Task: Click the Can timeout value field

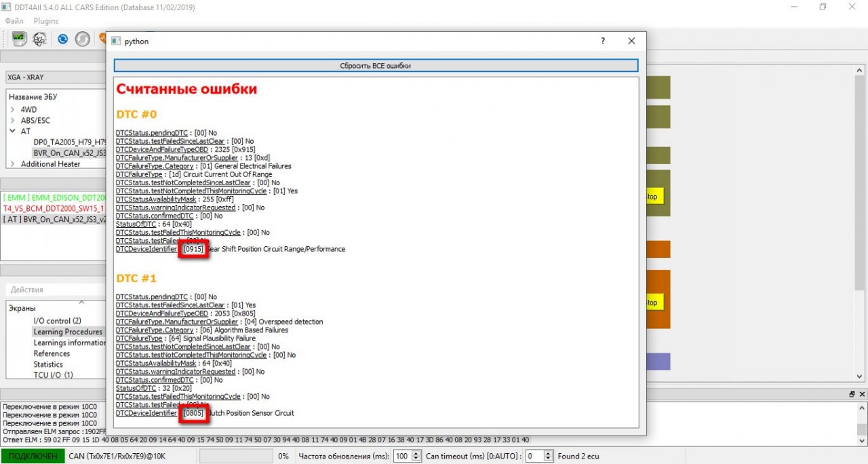Action: (533, 456)
